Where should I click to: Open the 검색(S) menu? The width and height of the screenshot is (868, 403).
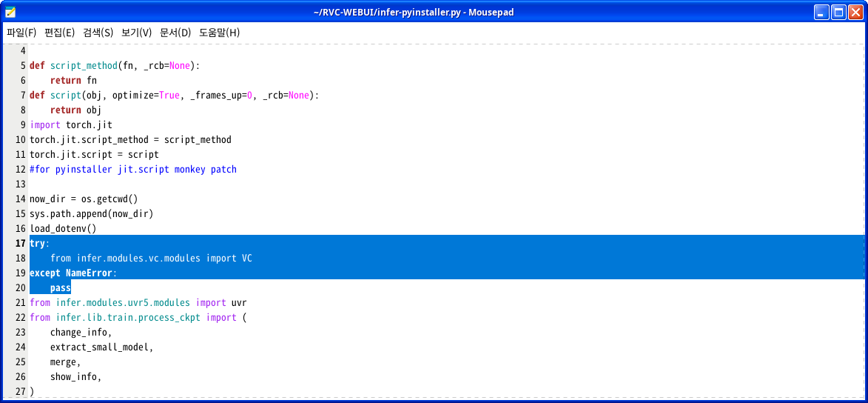pos(98,33)
